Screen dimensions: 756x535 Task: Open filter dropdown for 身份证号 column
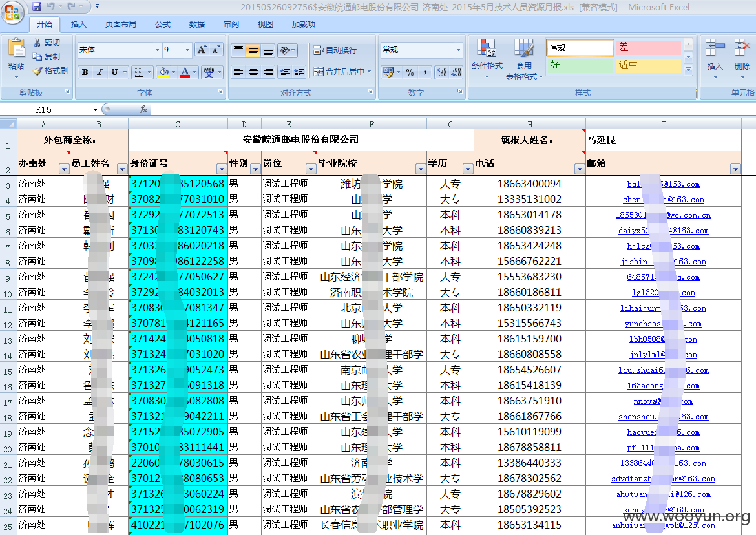221,169
